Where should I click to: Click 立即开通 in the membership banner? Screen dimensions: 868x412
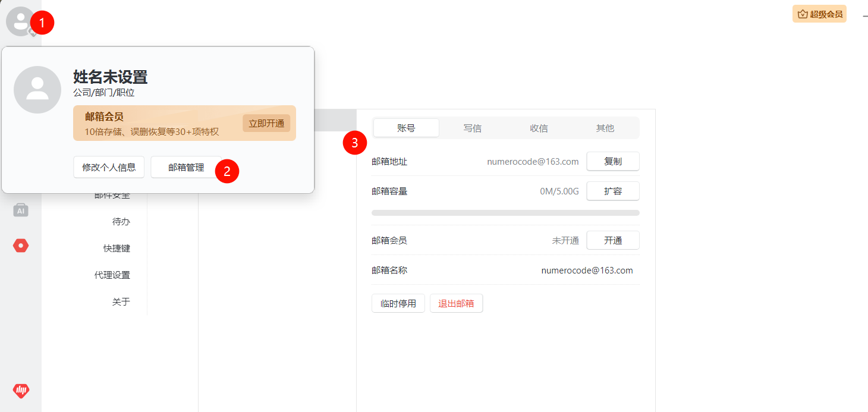(x=266, y=123)
